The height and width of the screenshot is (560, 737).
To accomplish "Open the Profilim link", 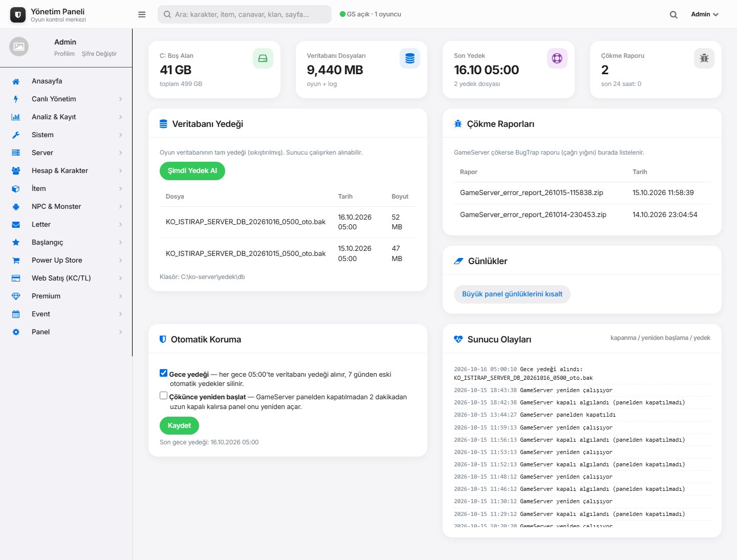I will (x=64, y=54).
